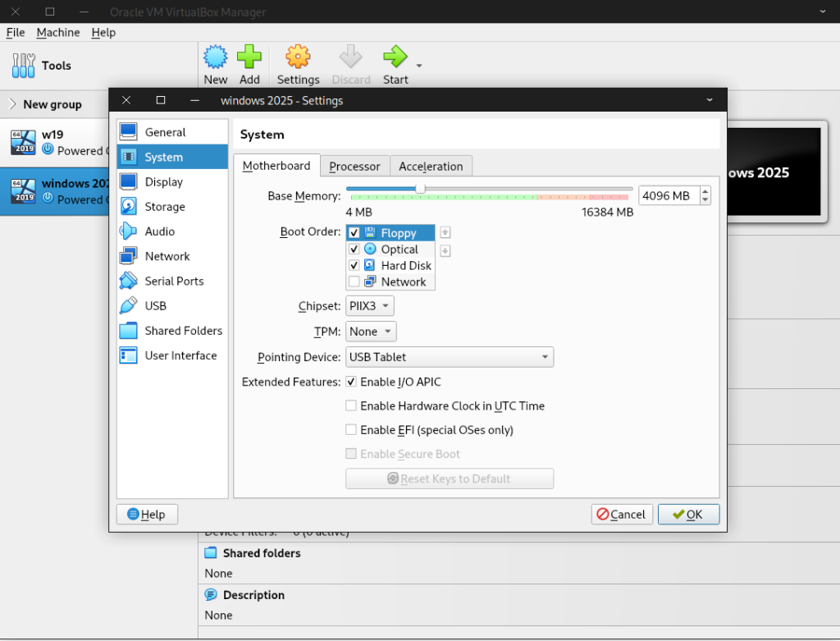Select the Hard Disk row in Boot Order
Screen dimensions: 840x641
coord(390,265)
